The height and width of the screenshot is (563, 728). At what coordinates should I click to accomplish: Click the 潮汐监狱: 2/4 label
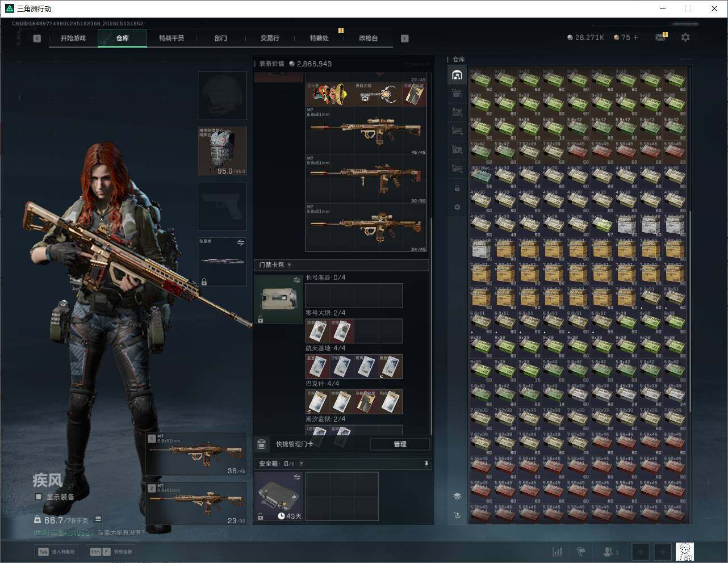point(325,419)
